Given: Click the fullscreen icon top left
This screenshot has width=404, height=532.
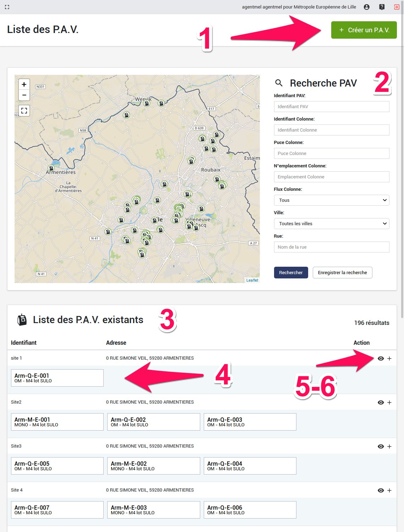Looking at the screenshot, I should click(7, 7).
